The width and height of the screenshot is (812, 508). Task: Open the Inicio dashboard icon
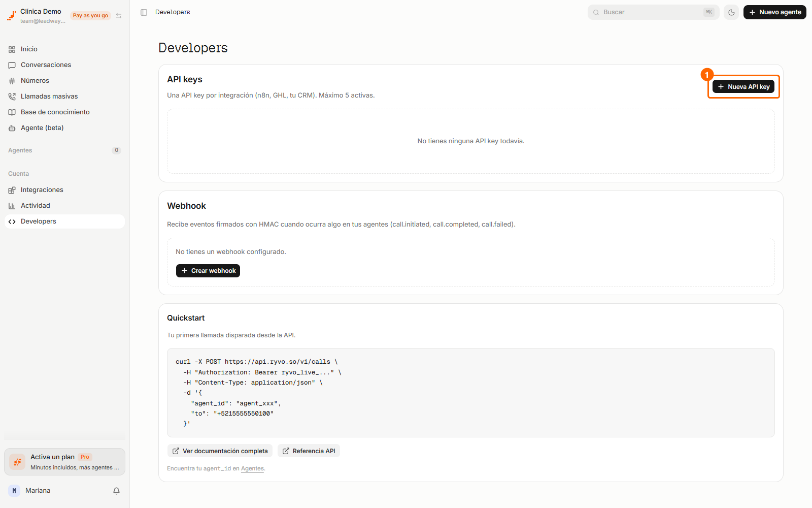(12, 49)
